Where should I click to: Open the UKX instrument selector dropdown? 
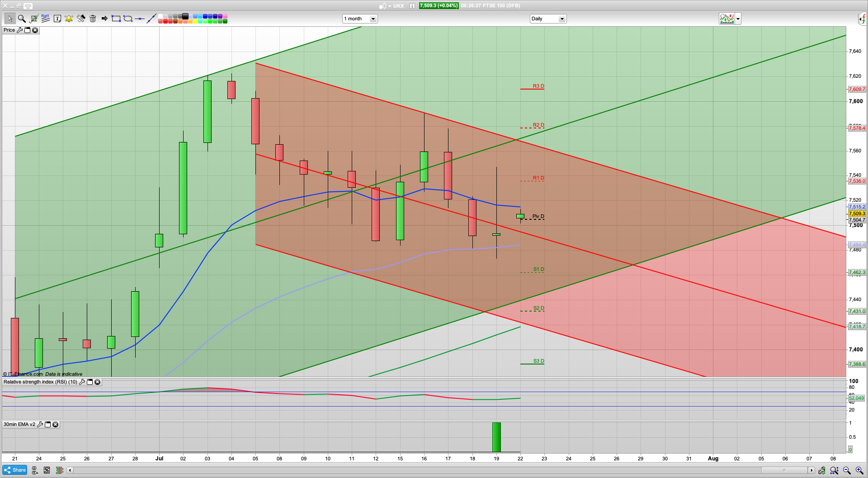coord(390,6)
